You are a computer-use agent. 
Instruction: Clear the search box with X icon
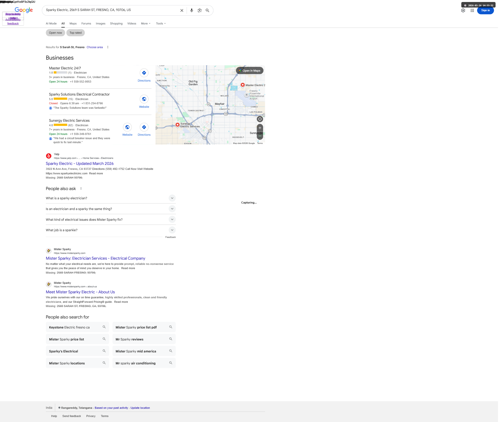point(182,10)
